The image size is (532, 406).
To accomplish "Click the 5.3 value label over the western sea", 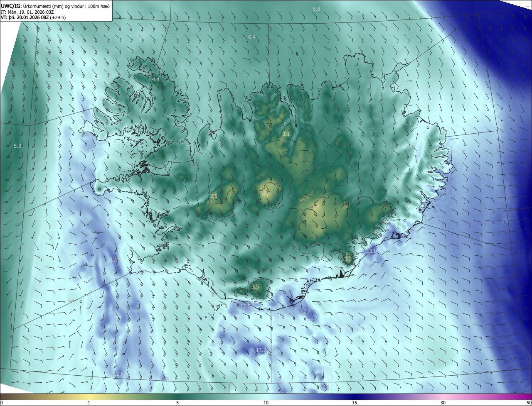I will [x=18, y=146].
